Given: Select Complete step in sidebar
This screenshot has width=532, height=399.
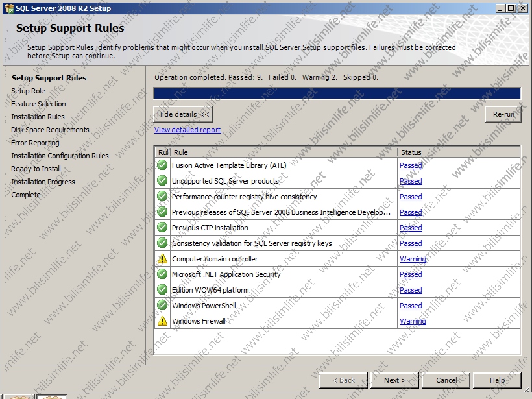Looking at the screenshot, I should click(x=26, y=195).
